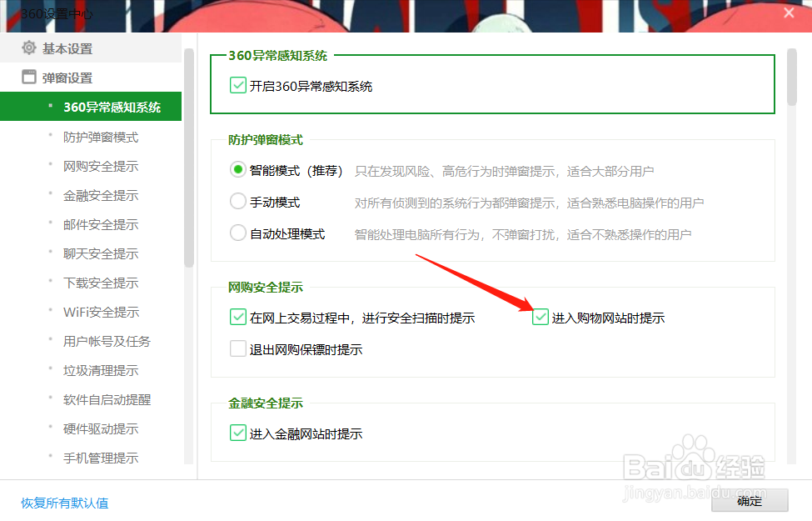
Task: Click the 360设置中心 window title
Action: pyautogui.click(x=57, y=14)
